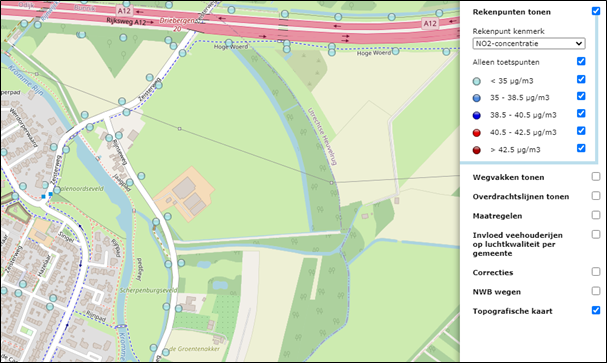Enable the Wegvakken tonen layer

pyautogui.click(x=596, y=177)
